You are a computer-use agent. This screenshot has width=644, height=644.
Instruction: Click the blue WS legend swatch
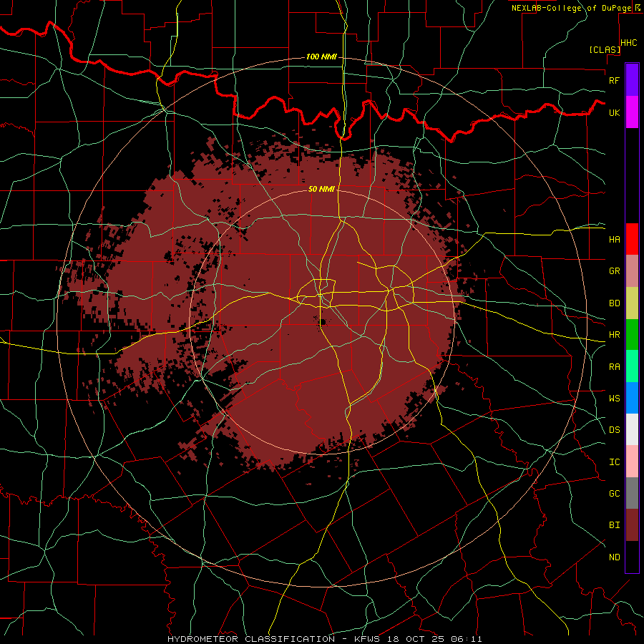click(632, 398)
